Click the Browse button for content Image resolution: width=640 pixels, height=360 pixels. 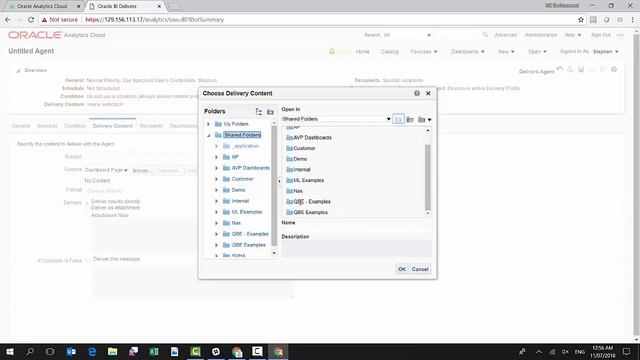pyautogui.click(x=142, y=171)
